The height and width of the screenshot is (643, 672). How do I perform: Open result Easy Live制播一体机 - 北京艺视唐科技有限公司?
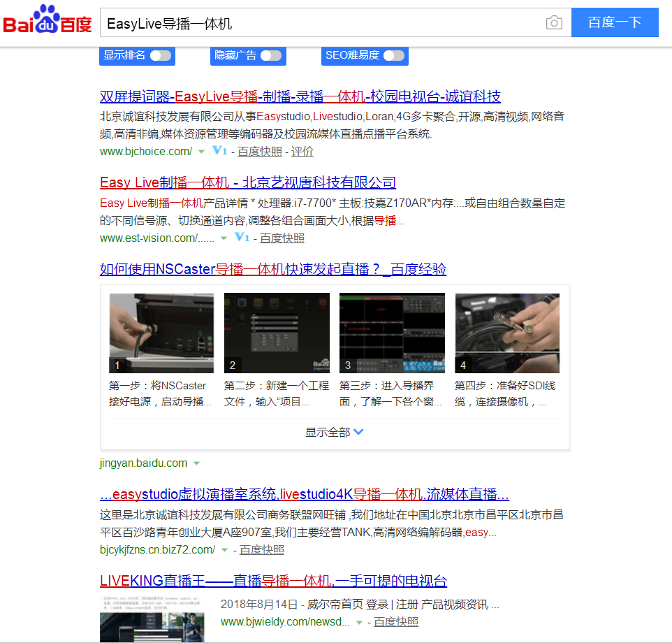[x=248, y=182]
